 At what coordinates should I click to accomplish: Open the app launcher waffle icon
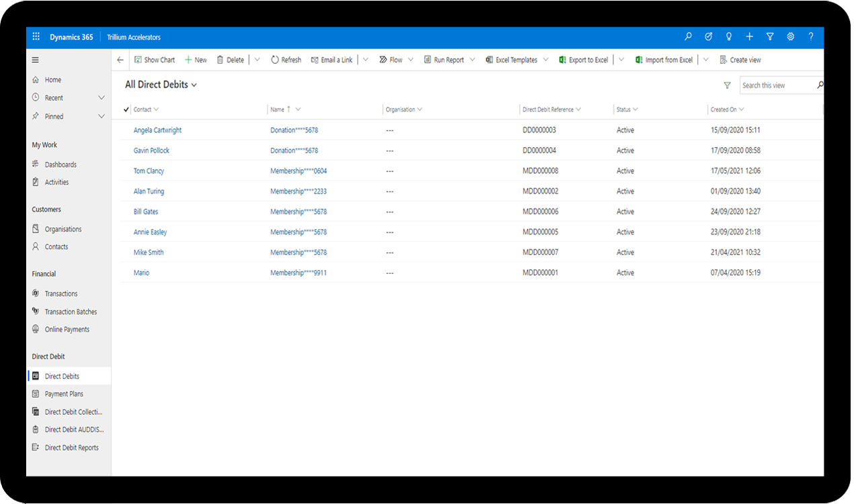(36, 38)
